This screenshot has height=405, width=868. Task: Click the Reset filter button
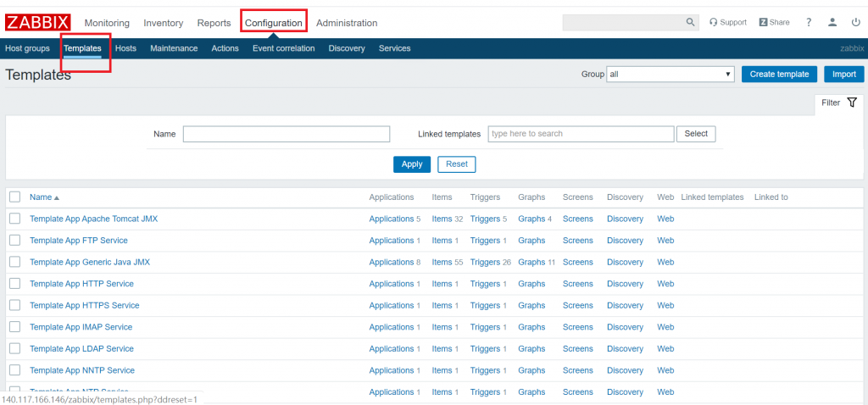[457, 164]
